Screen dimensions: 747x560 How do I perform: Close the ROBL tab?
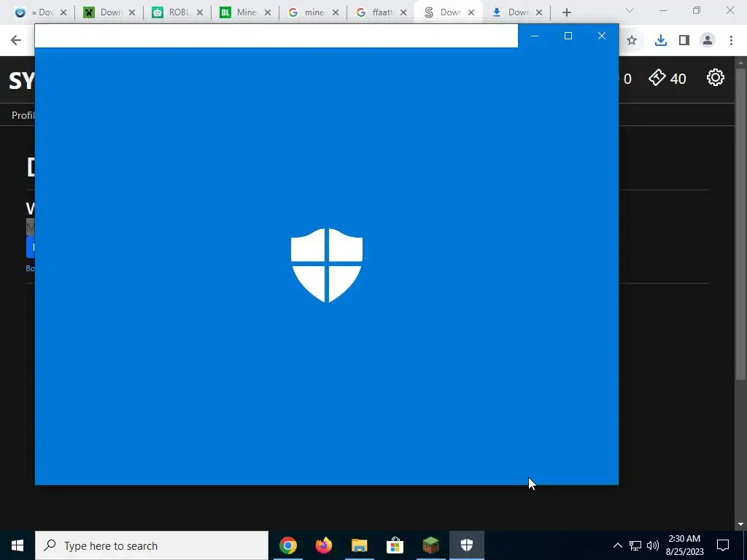click(x=200, y=12)
